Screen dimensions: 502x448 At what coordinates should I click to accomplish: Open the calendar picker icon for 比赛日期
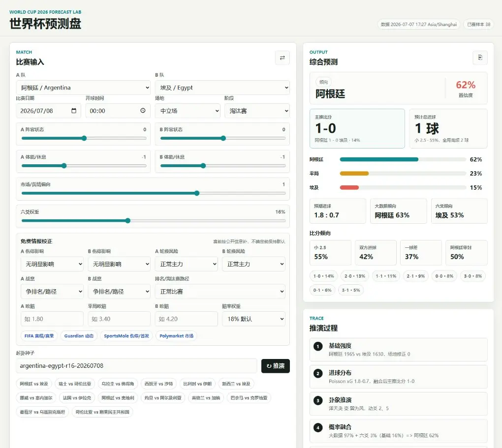tap(74, 111)
